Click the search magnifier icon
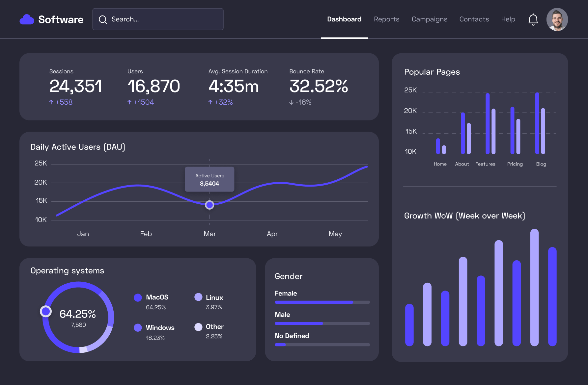 pyautogui.click(x=103, y=19)
